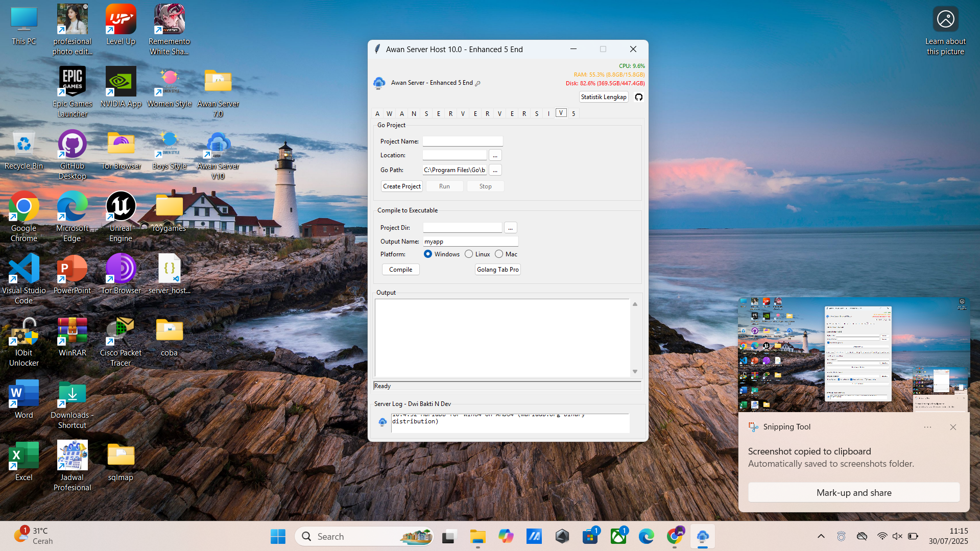Open the GitHub icon link in Awan Server
The width and height of the screenshot is (980, 551).
pyautogui.click(x=638, y=97)
